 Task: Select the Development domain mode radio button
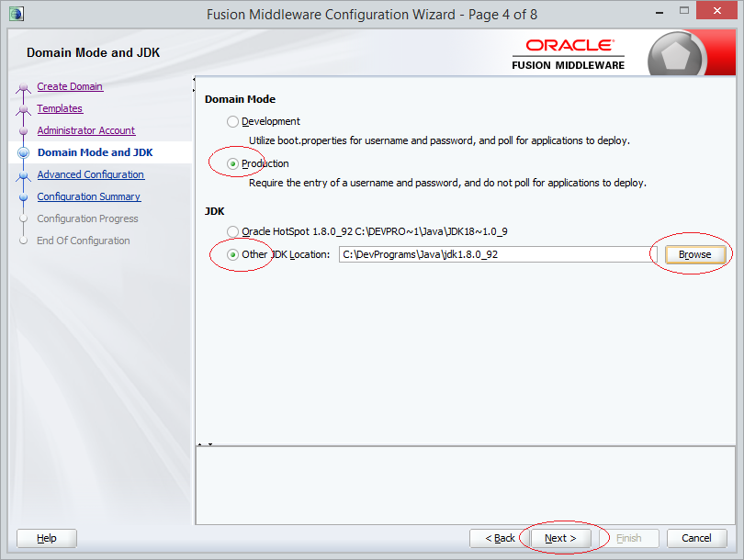click(232, 122)
